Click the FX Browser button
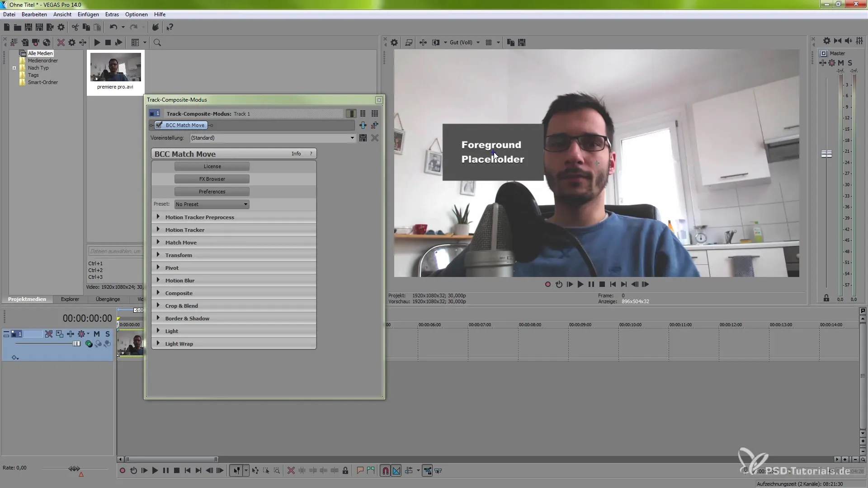The width and height of the screenshot is (868, 488). coord(212,179)
